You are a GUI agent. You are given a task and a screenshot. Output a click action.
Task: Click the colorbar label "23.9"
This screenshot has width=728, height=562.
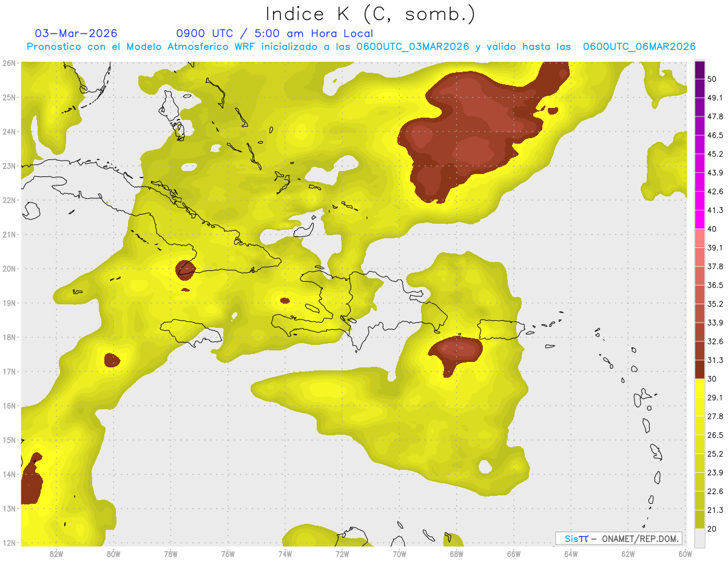click(x=715, y=473)
